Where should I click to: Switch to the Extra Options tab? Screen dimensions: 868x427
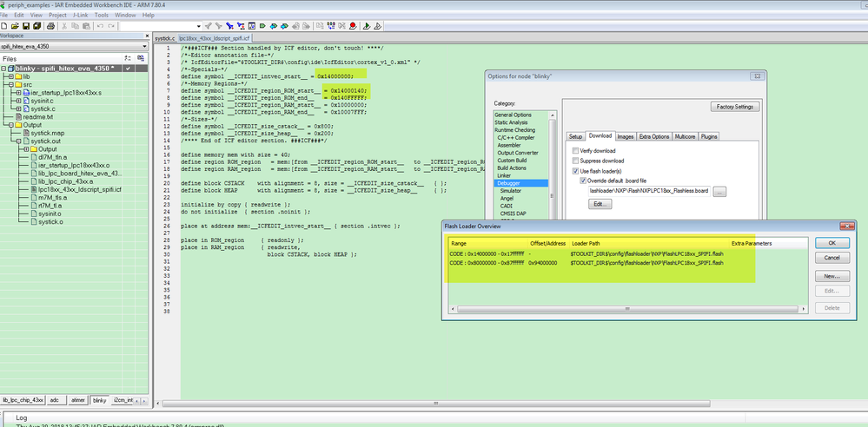click(654, 136)
